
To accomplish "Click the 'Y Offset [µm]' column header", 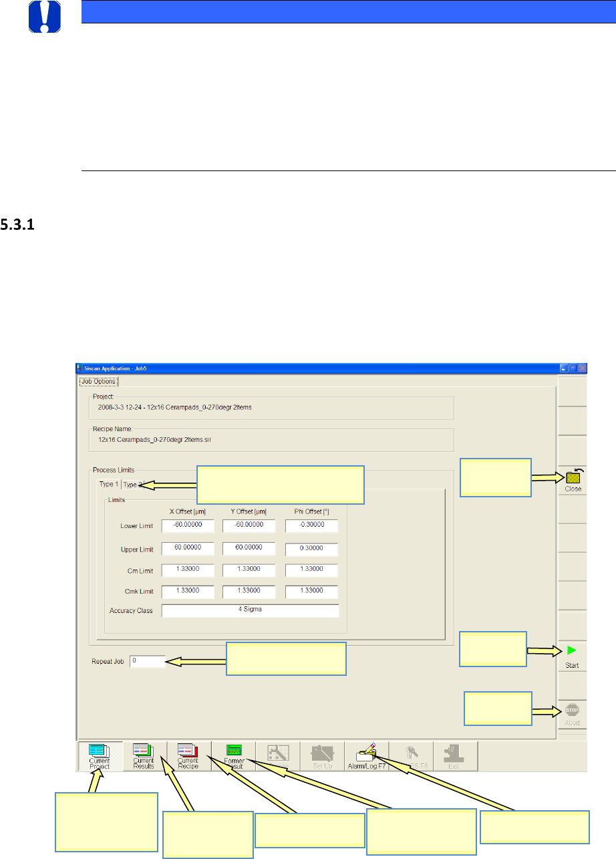I will tap(248, 511).
